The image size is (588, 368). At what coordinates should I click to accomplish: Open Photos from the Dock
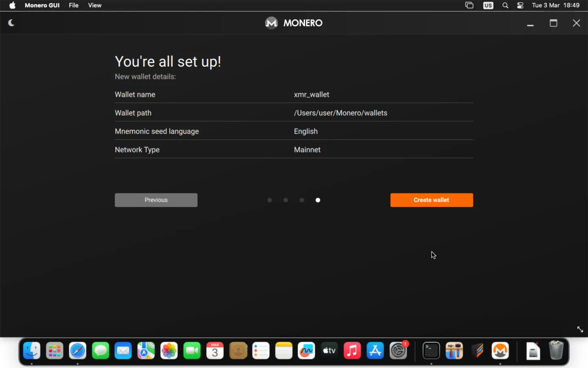169,351
